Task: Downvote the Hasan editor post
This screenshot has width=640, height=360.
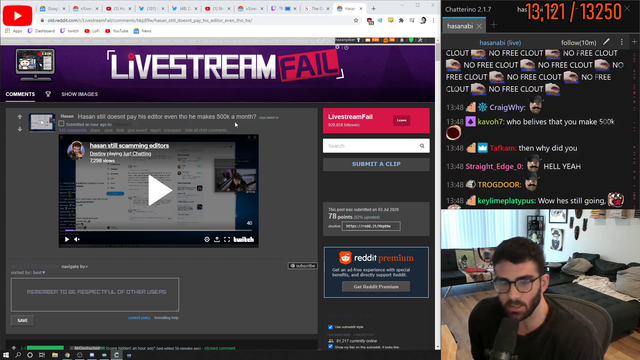Action: click(20, 129)
